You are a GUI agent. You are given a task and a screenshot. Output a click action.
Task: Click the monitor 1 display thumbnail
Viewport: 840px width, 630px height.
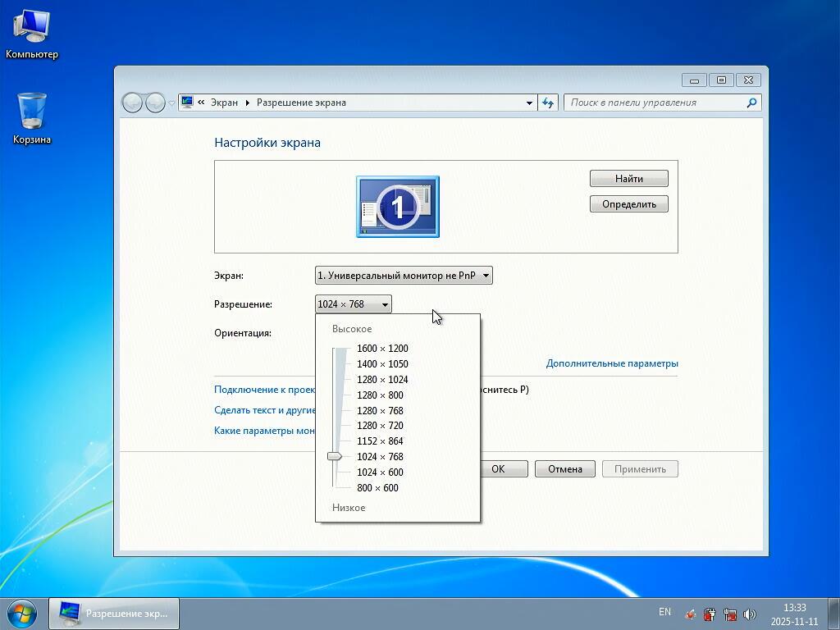point(398,206)
